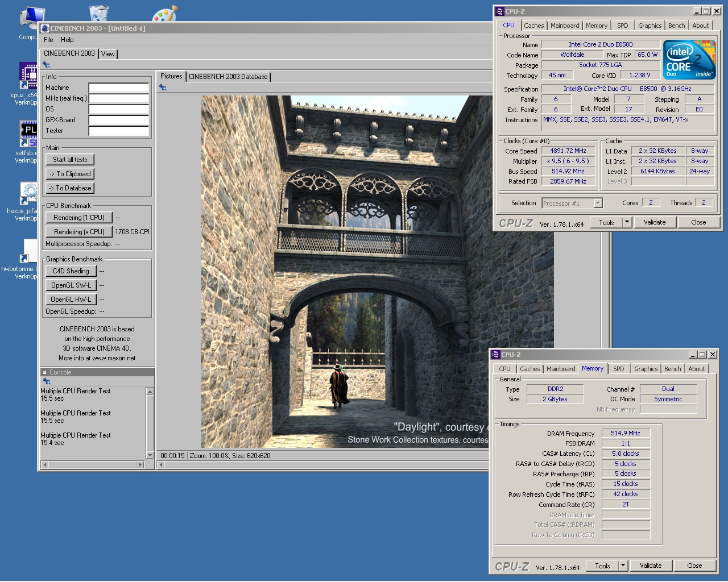Click the CINEBENCH 2003 title bar icon

tap(45, 28)
